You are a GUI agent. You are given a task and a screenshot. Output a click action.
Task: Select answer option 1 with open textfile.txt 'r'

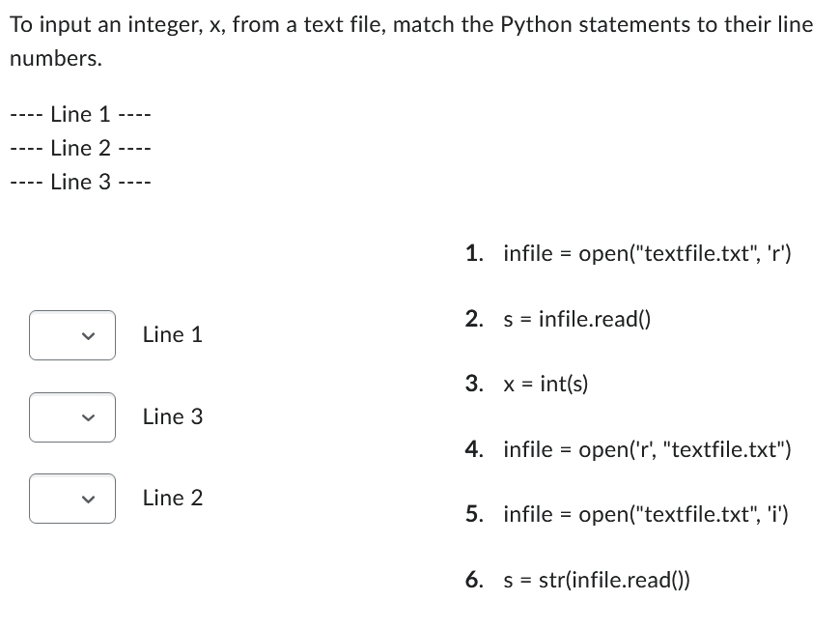647,253
